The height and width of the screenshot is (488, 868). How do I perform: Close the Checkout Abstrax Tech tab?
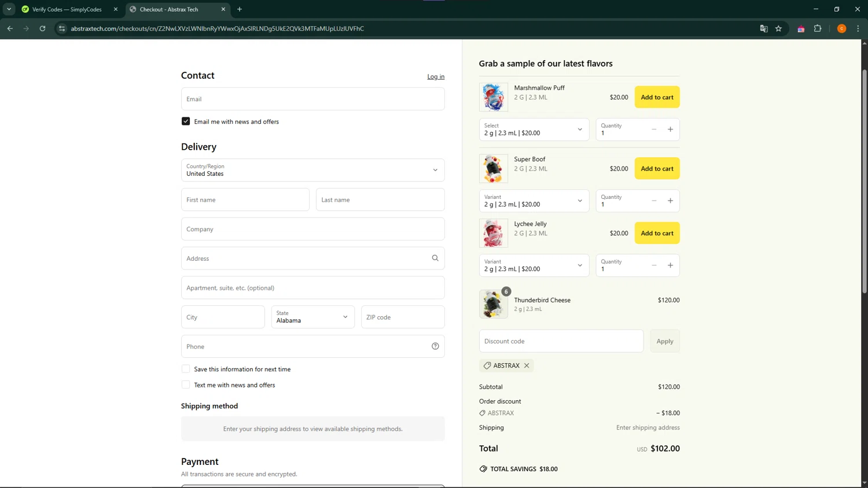(223, 9)
